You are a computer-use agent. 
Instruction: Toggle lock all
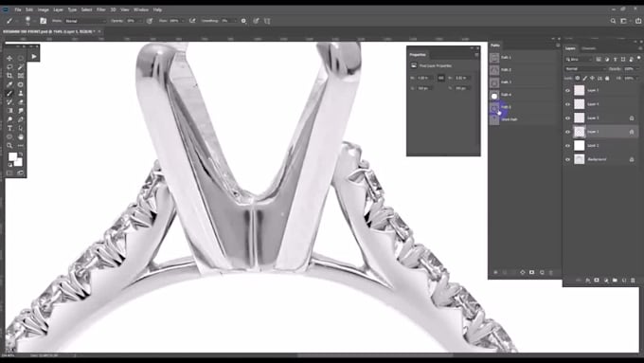coord(607,78)
